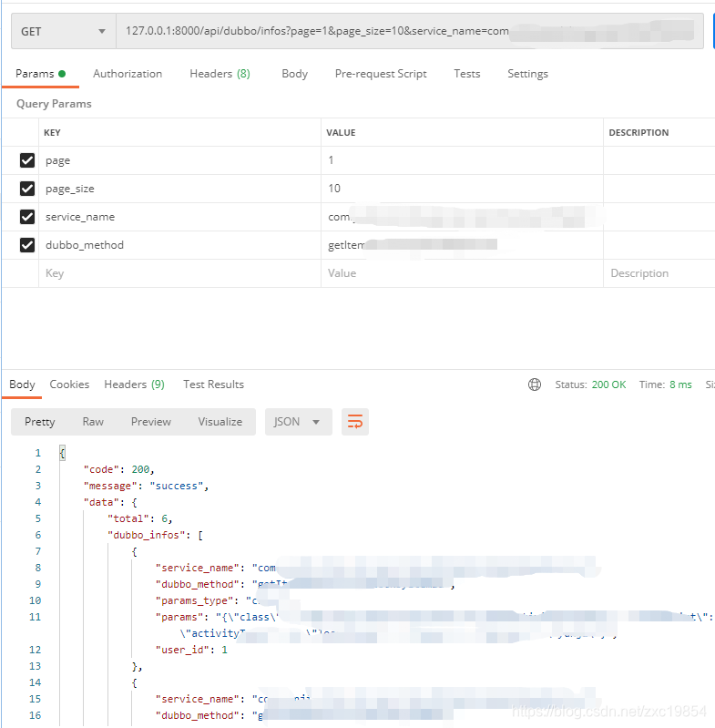This screenshot has height=728, width=715.
Task: Click the page_size value cell showing 10
Action: [462, 189]
